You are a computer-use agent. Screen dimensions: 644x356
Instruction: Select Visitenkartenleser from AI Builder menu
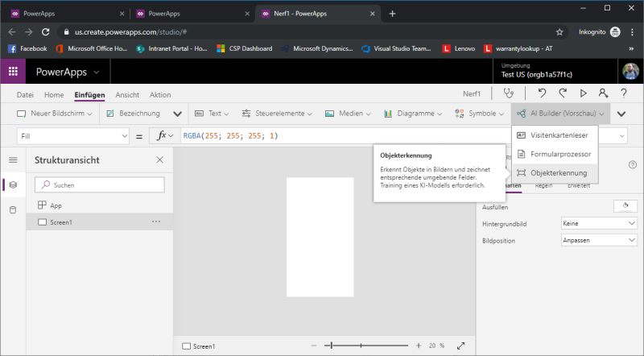tap(555, 135)
